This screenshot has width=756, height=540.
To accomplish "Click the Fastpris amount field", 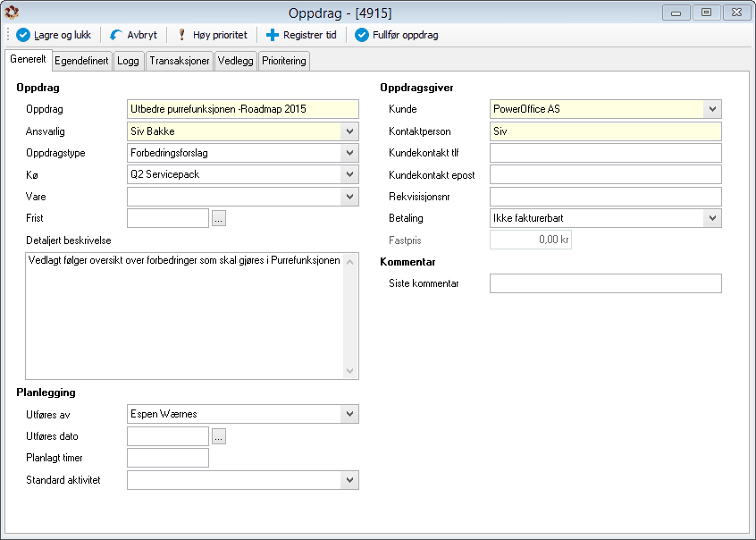I will click(531, 240).
